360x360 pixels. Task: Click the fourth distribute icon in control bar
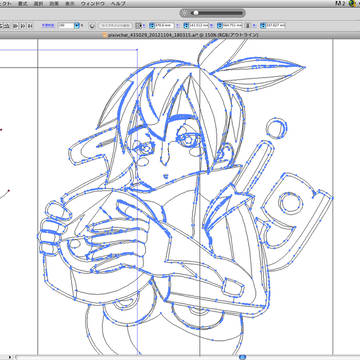coord(30,26)
